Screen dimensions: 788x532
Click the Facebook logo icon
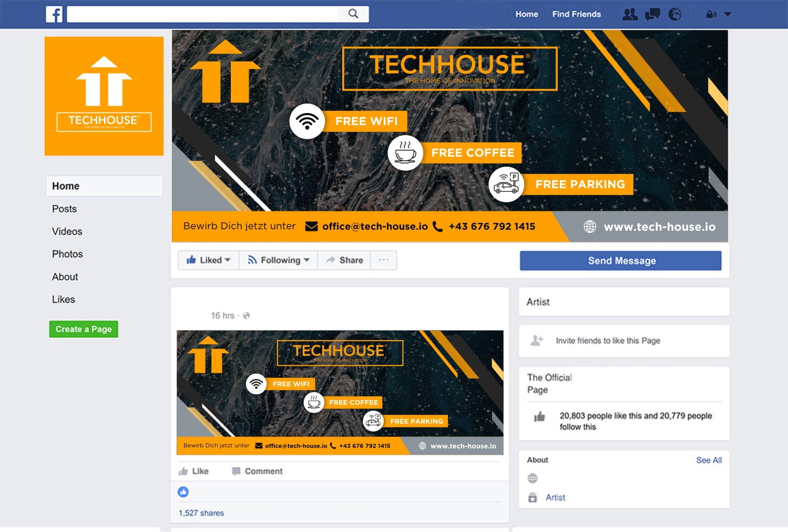54,14
